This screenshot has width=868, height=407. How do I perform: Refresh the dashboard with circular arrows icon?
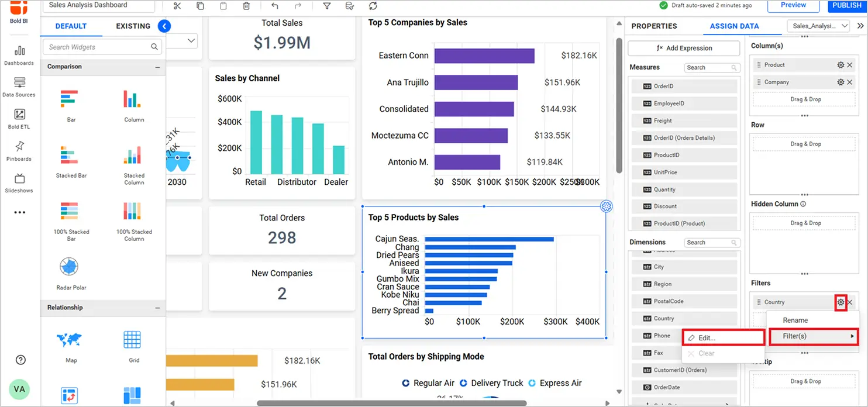373,6
